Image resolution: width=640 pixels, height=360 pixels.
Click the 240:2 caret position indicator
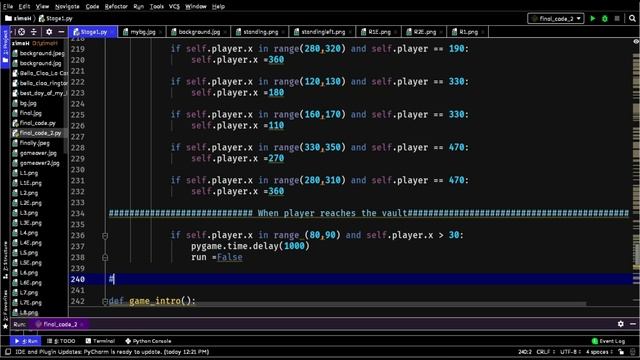(524, 352)
